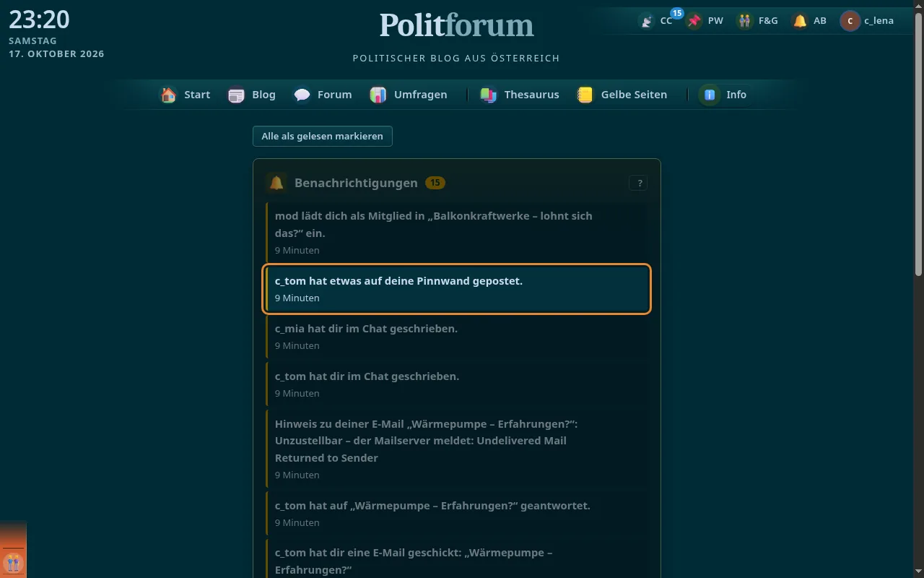Click the Forum speech bubble icon

[302, 95]
